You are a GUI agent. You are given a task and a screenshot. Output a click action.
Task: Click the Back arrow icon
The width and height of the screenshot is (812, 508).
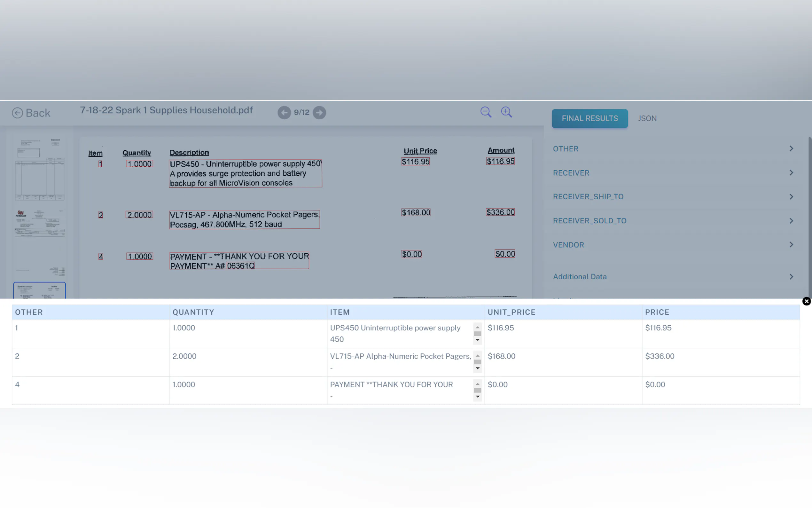18,113
